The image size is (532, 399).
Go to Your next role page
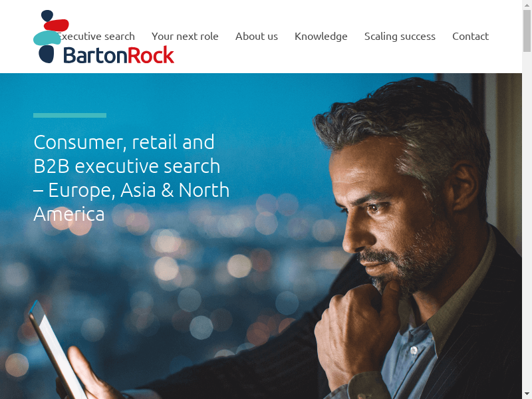185,37
